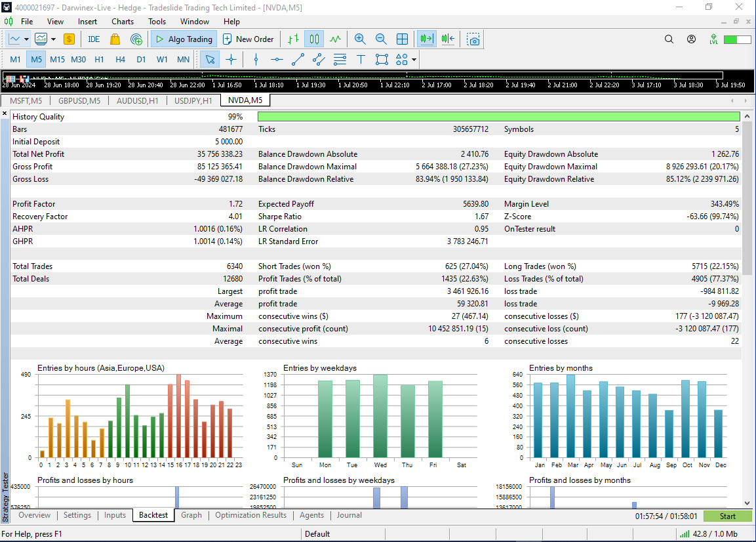Click the zoom out magnifier icon
756x542 pixels.
[x=381, y=39]
